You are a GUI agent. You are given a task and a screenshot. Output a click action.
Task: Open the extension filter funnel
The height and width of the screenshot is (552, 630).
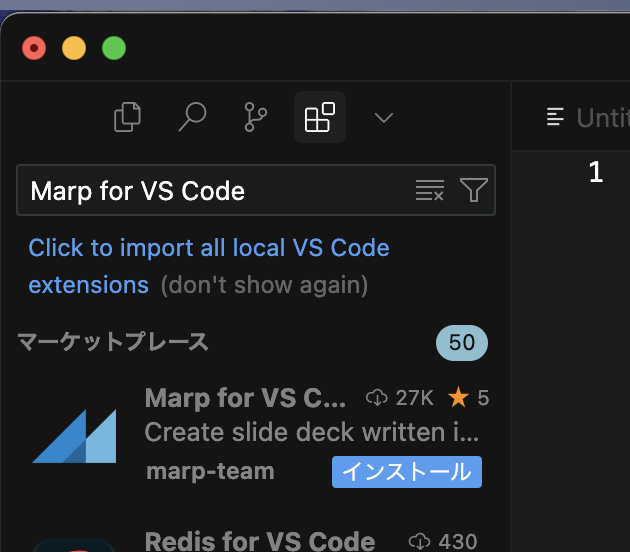tap(474, 190)
